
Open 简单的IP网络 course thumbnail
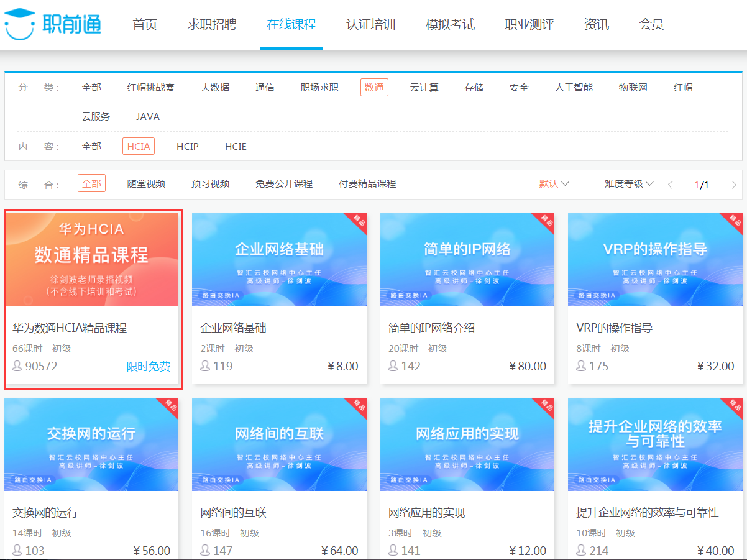click(467, 260)
